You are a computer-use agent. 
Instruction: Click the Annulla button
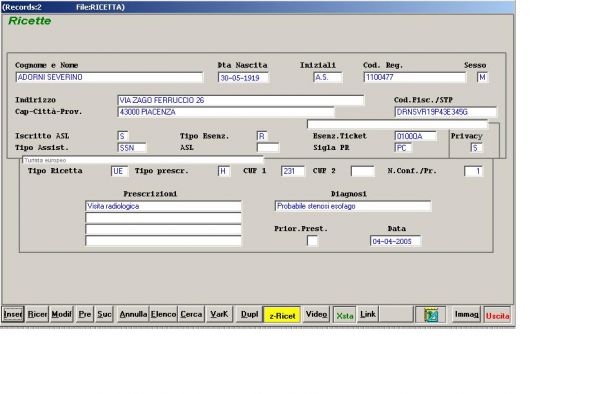coord(133,314)
